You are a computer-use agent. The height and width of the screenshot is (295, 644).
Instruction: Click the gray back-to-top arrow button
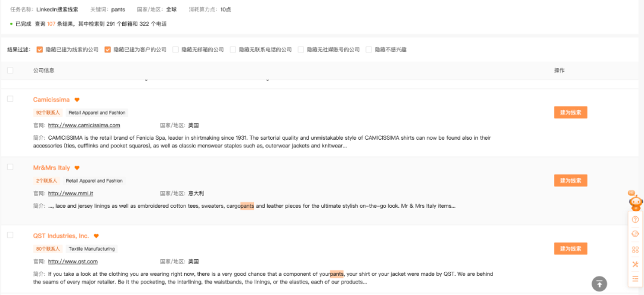(x=599, y=284)
